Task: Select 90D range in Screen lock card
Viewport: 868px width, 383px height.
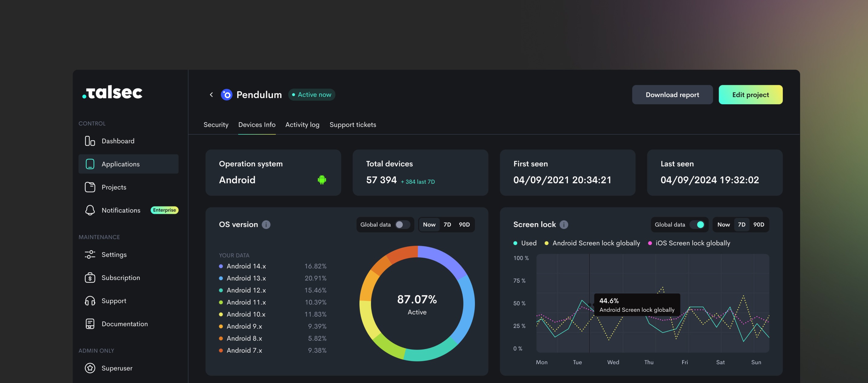Action: [x=759, y=224]
